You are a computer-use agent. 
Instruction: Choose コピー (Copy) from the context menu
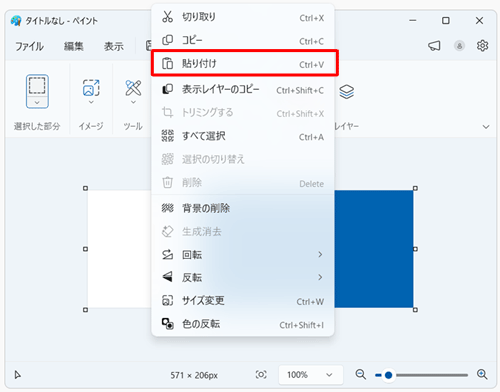(x=243, y=40)
